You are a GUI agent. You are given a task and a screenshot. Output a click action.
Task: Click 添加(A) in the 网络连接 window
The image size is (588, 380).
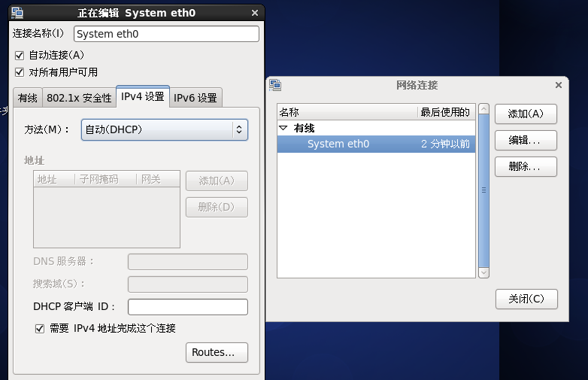(526, 114)
